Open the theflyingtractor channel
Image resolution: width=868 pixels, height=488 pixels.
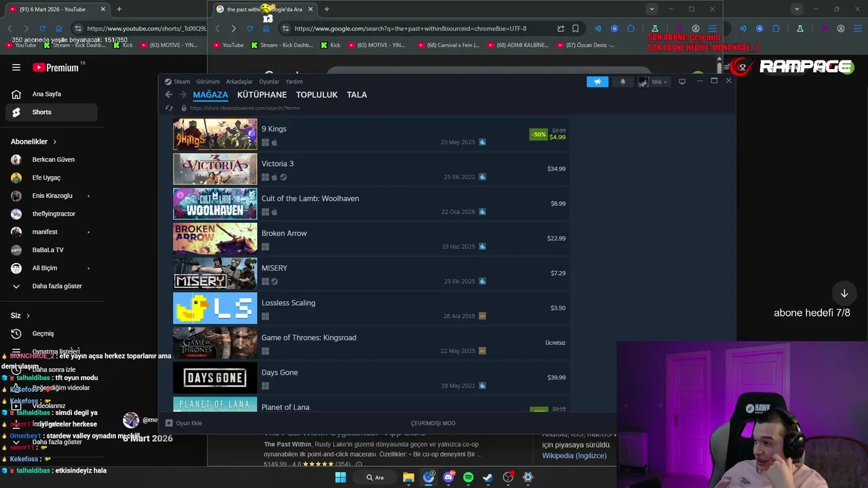coord(52,213)
